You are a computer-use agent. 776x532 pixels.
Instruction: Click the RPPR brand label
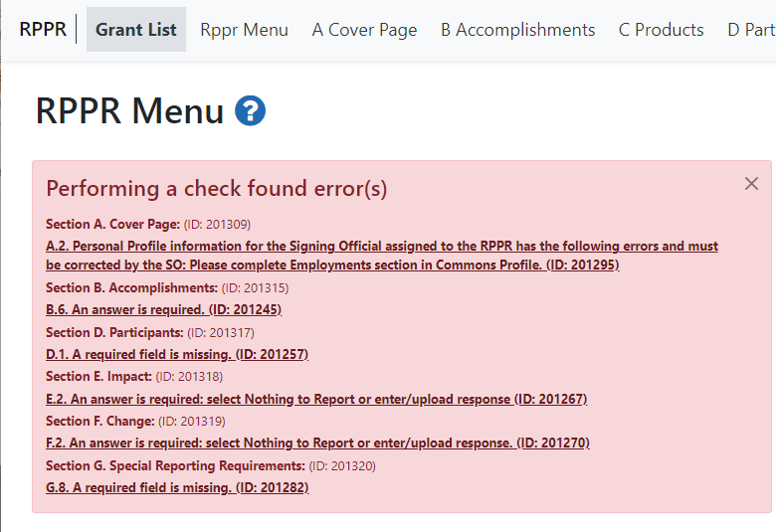click(x=43, y=30)
